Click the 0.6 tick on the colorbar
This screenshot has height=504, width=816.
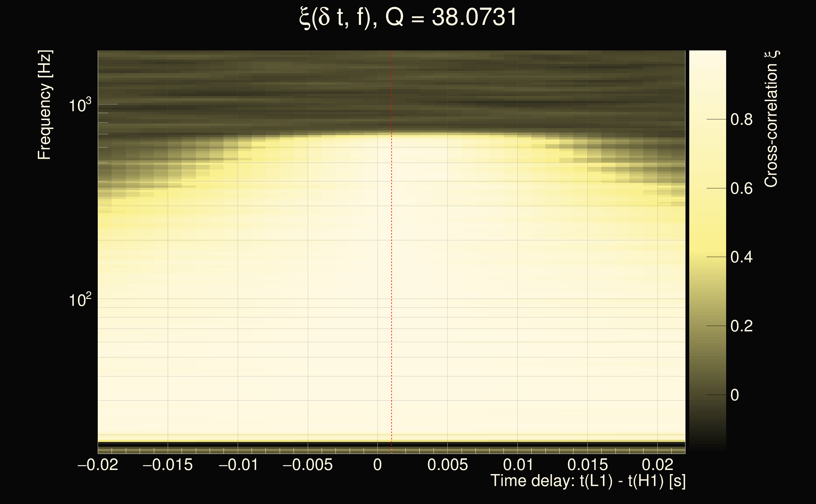click(741, 189)
